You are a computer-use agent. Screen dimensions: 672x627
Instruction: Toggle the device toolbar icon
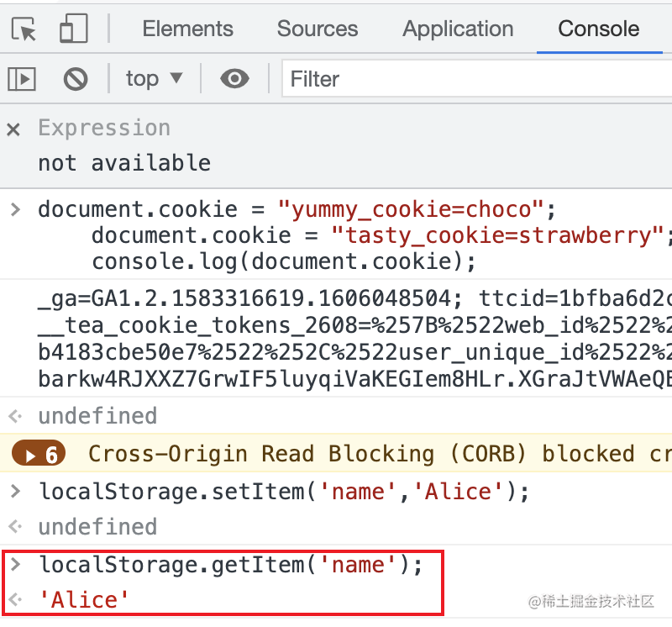[74, 29]
